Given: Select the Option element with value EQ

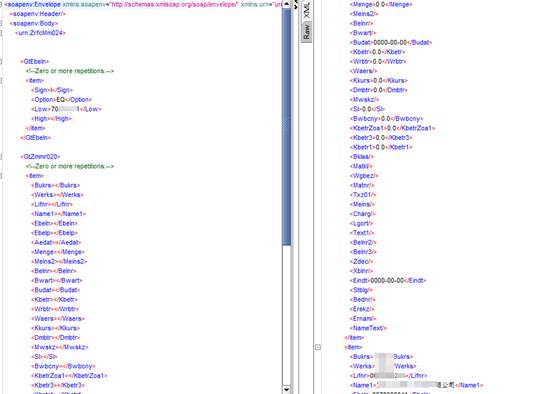Looking at the screenshot, I should coord(62,100).
